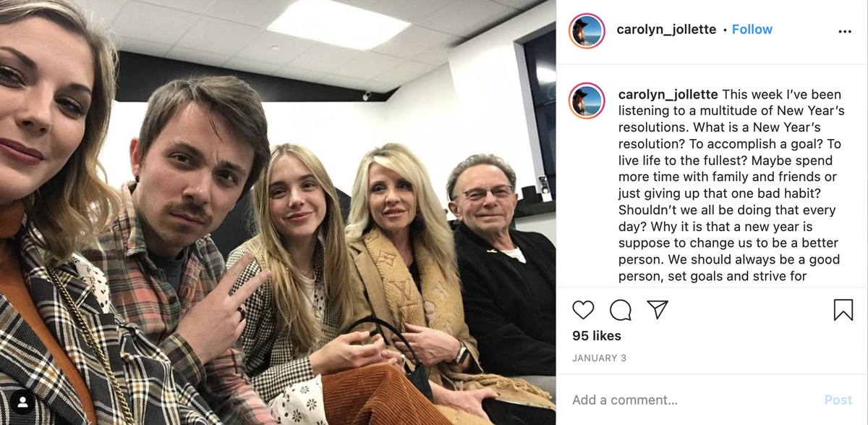
Task: Share the post using the paper plane icon
Action: (x=658, y=310)
